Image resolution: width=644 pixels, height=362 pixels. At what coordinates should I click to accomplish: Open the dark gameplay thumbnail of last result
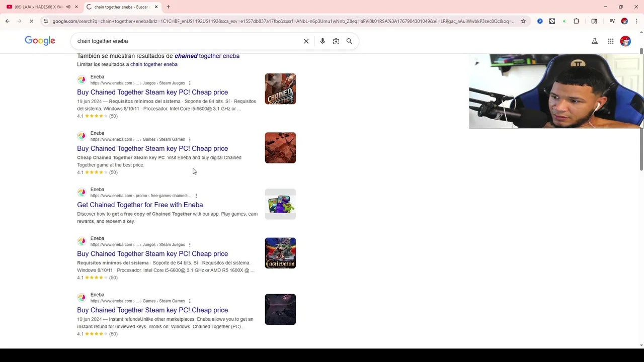pos(280,309)
